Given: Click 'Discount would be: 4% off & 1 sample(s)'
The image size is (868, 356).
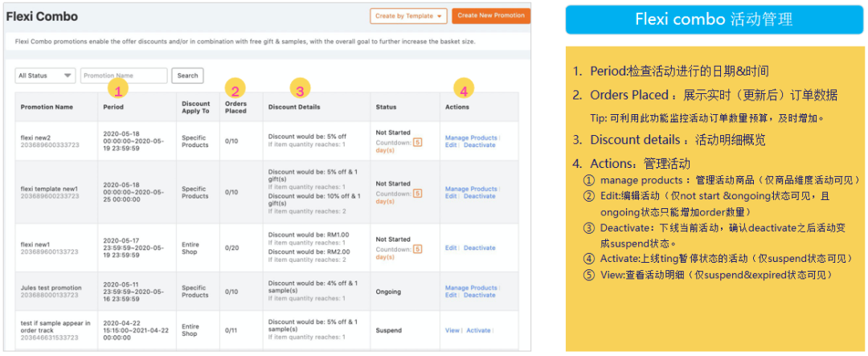Looking at the screenshot, I should [x=313, y=287].
